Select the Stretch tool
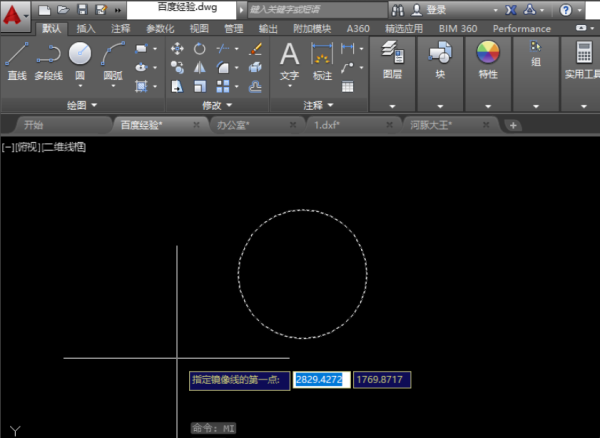600x438 pixels. coord(177,86)
